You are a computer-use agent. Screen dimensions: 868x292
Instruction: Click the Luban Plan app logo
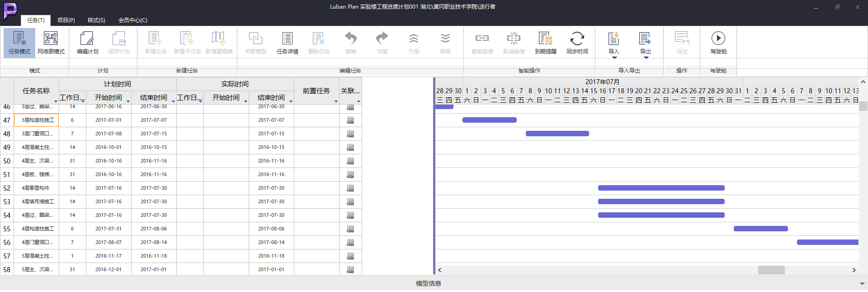coord(10,10)
